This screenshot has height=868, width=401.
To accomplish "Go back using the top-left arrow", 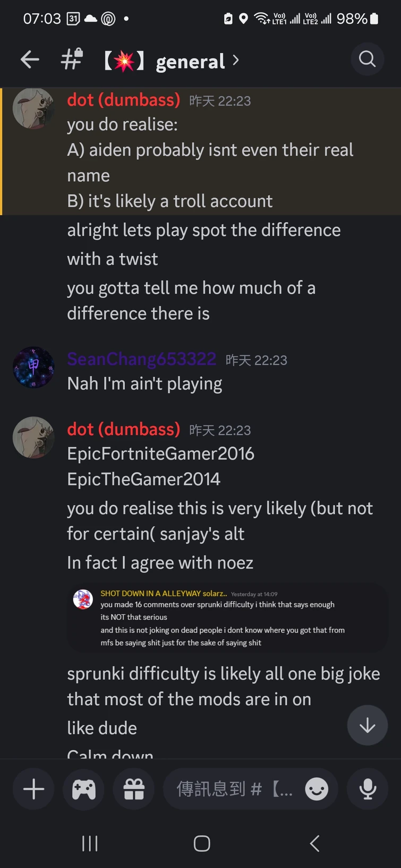I will 30,59.
